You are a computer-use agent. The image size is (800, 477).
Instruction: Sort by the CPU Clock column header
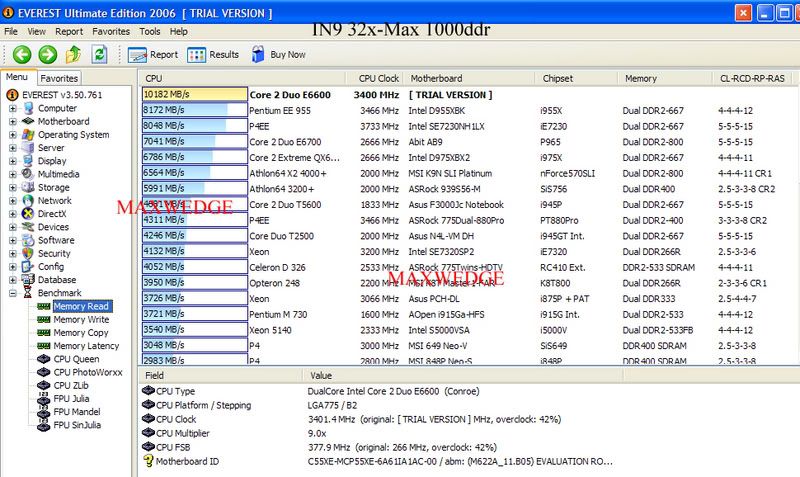coord(374,79)
